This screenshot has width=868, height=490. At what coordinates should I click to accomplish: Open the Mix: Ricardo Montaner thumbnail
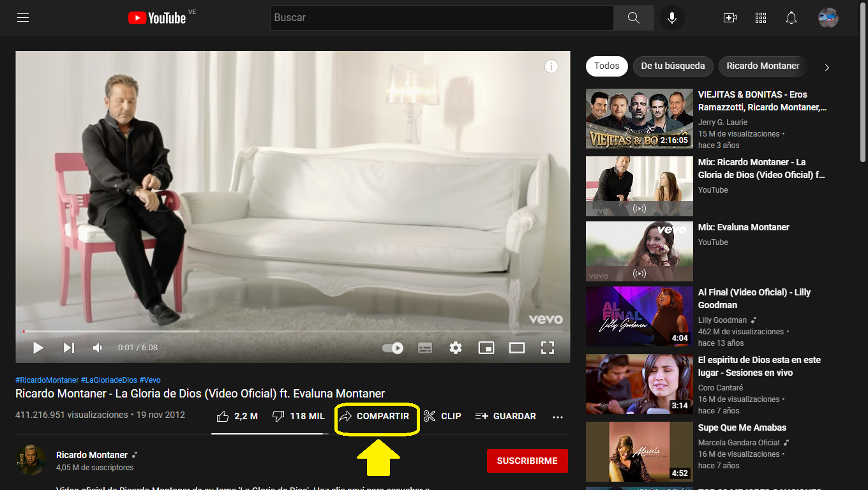pyautogui.click(x=640, y=186)
